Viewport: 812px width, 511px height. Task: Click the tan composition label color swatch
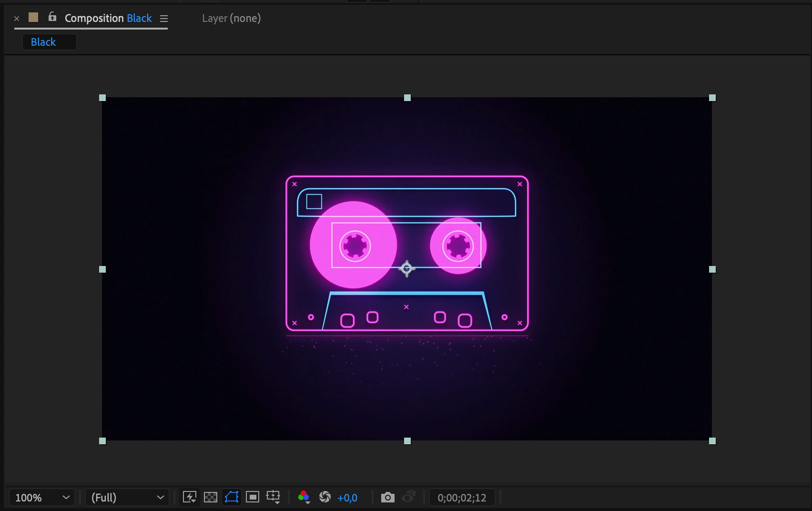33,18
